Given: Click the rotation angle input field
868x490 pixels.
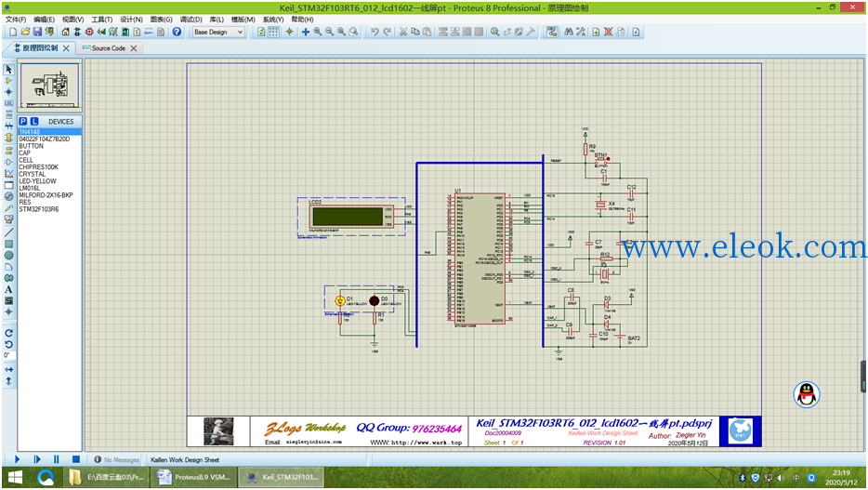Looking at the screenshot, I should point(9,355).
